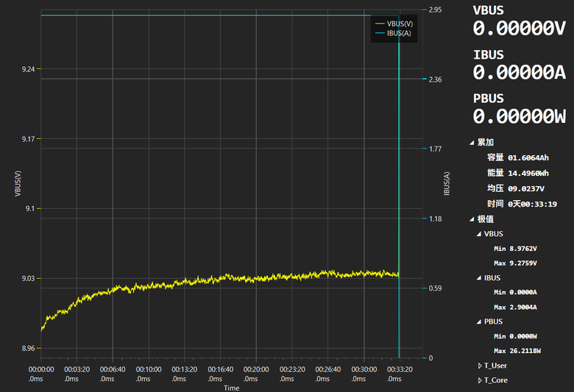Click the 00:16:40 time axis label
The height and width of the screenshot is (392, 574).
click(220, 374)
